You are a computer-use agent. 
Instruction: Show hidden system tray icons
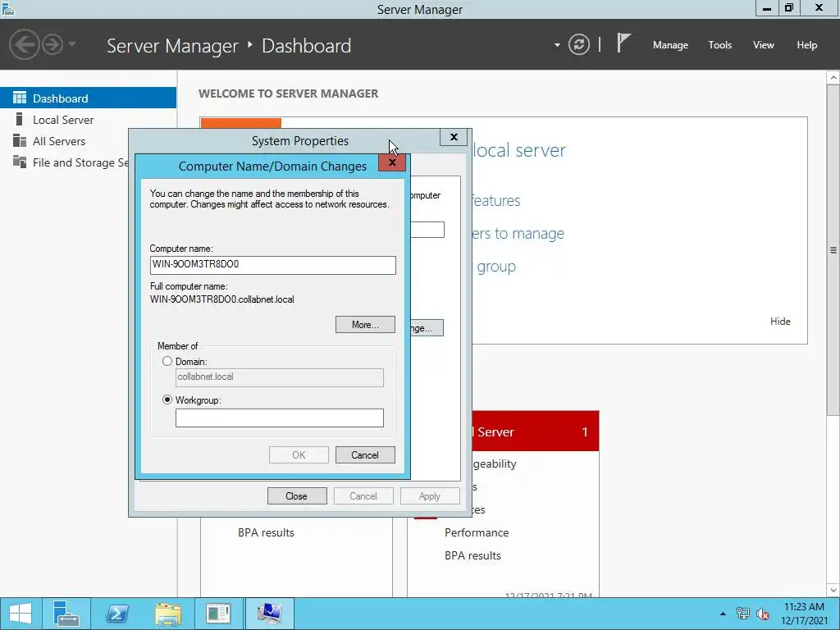723,614
